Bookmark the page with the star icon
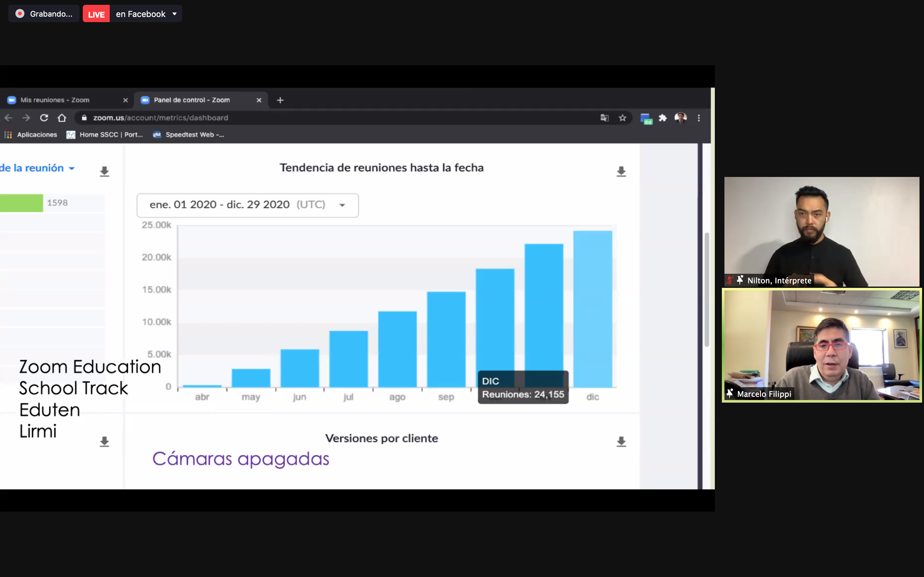The height and width of the screenshot is (577, 924). (x=622, y=118)
